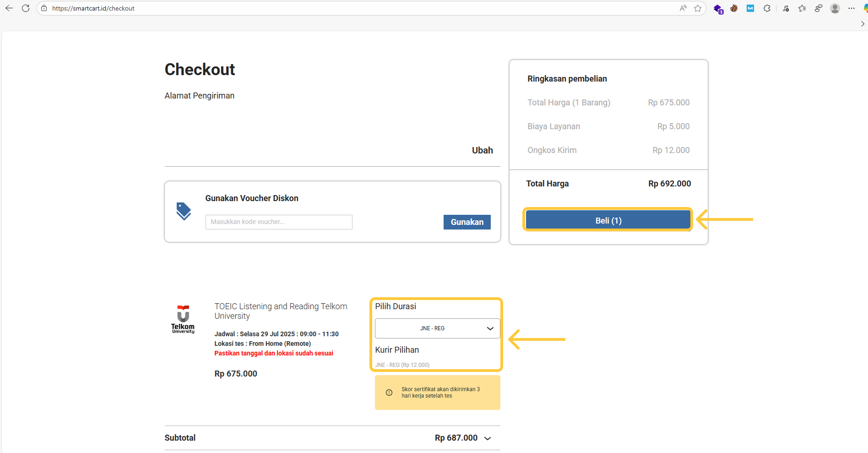Open Read Aloud from address bar
The image size is (868, 453).
coord(683,8)
